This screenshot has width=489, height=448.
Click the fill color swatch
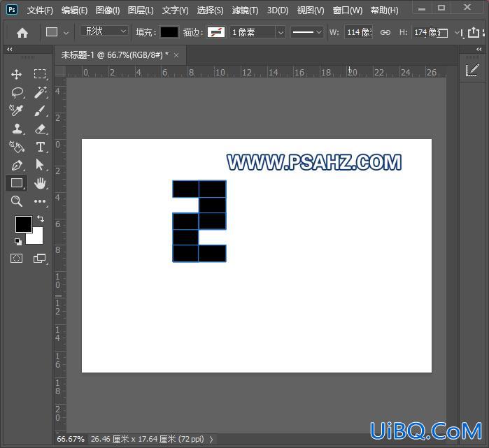click(x=169, y=32)
